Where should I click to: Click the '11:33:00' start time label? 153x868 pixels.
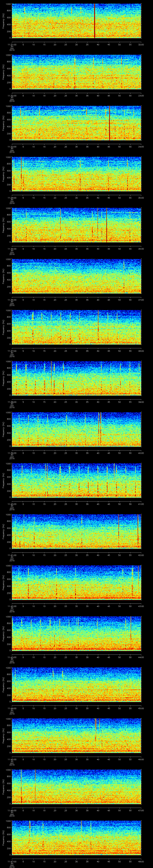point(12,146)
